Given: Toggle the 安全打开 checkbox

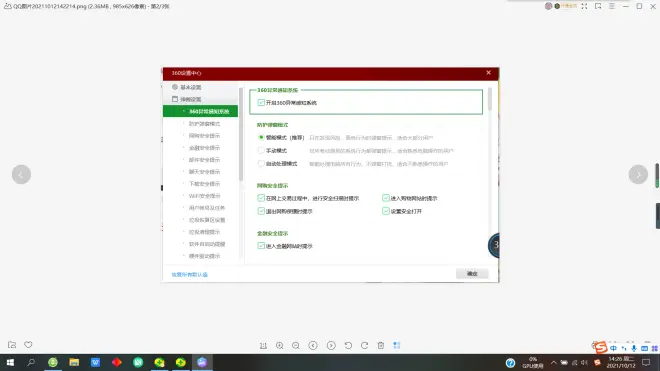Looking at the screenshot, I should pos(386,211).
